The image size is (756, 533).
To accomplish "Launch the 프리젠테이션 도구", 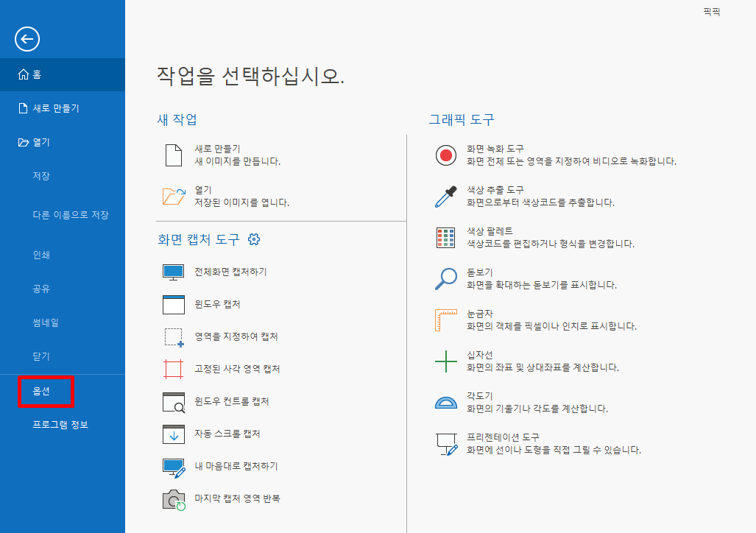I will click(x=446, y=442).
